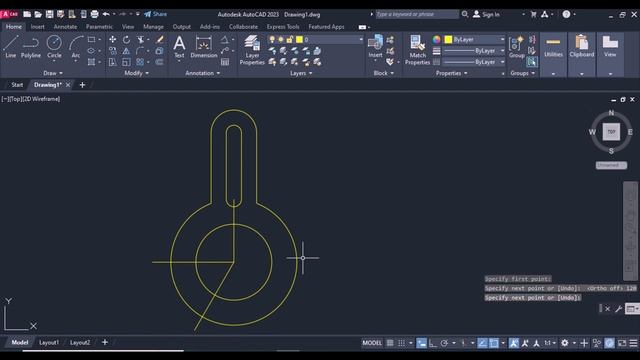Add a new drawing tab with plus
Screen dimensions: 640x360
pos(82,85)
